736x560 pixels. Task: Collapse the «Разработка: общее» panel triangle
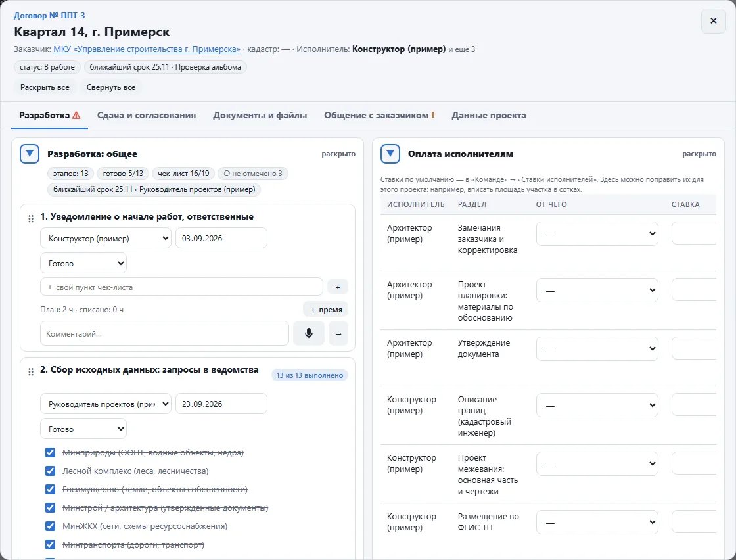(x=30, y=154)
